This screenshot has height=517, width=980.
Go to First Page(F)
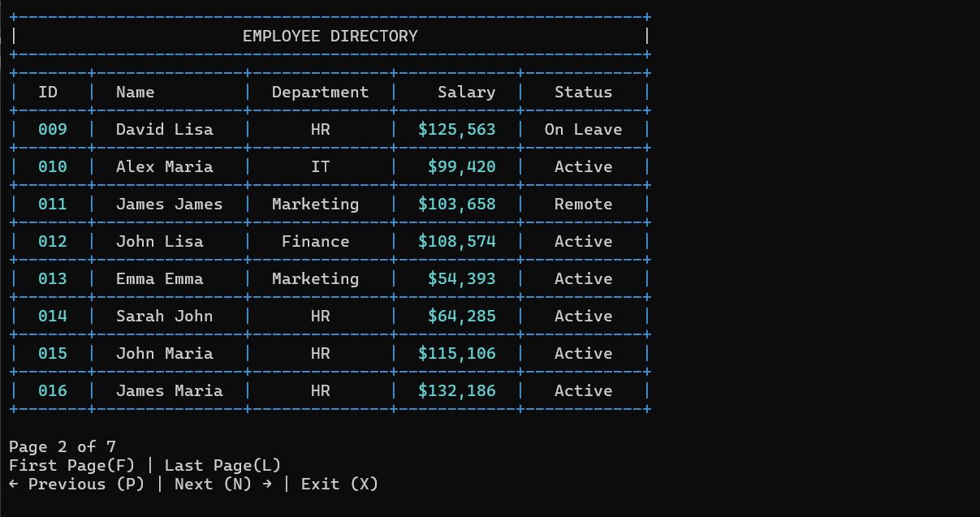coord(71,466)
